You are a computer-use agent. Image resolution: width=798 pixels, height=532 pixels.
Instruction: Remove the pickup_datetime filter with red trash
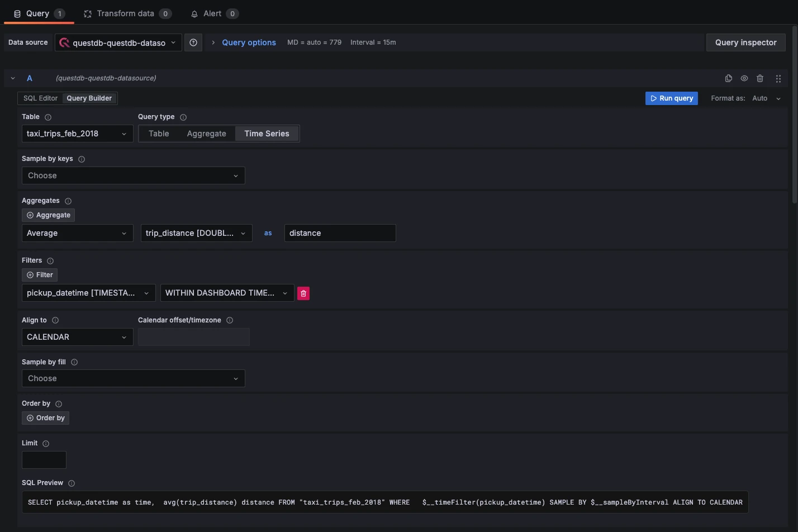coord(303,293)
